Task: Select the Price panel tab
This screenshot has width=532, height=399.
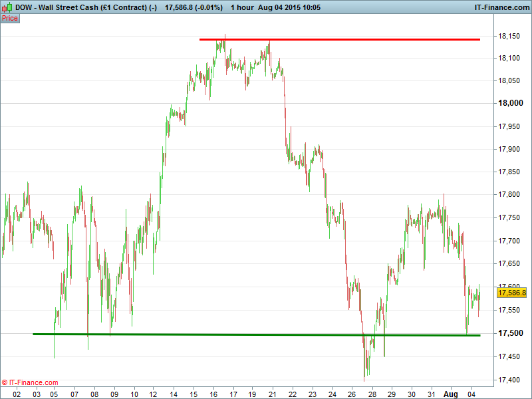Action: pyautogui.click(x=10, y=18)
